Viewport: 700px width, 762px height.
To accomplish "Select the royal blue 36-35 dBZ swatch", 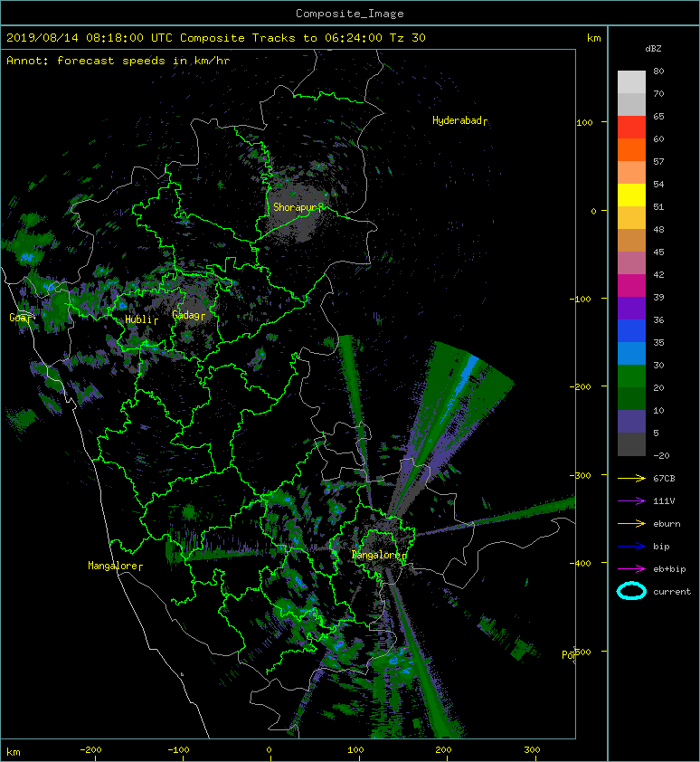I will (631, 330).
